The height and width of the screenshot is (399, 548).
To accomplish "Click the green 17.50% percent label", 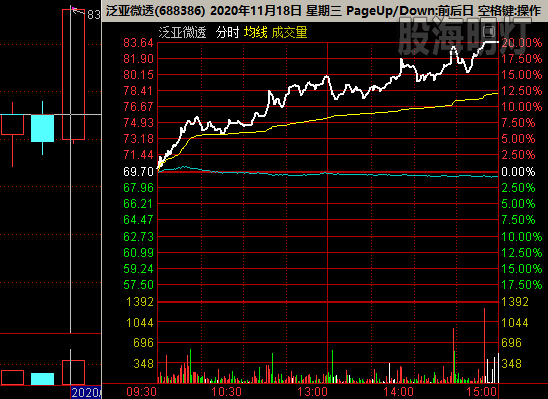I will tap(522, 285).
